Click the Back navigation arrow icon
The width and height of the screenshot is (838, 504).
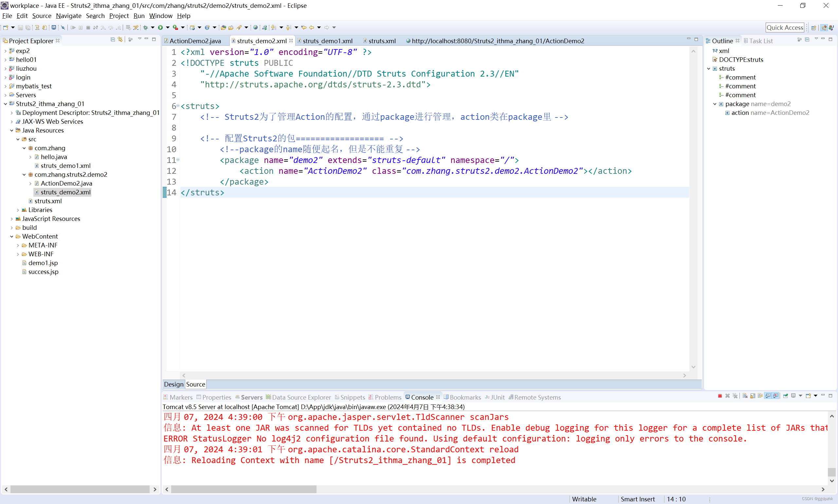(312, 27)
